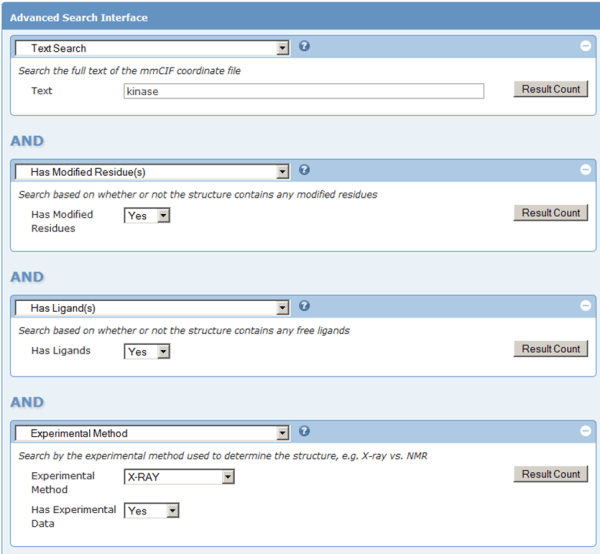Click Result Count for Has Ligands

[x=551, y=349]
